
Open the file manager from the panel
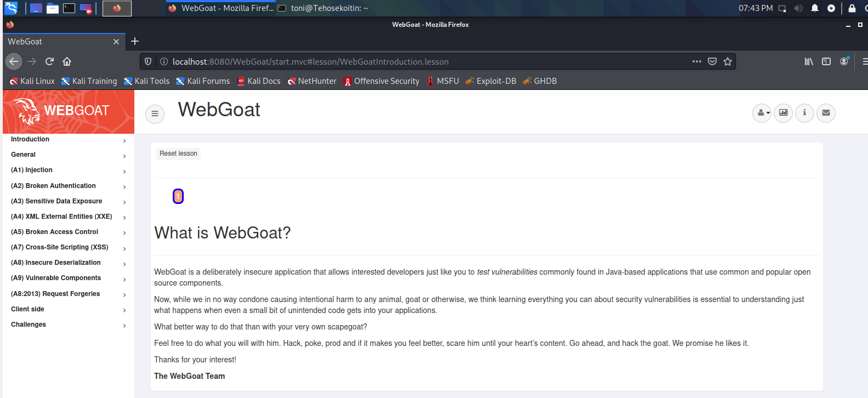point(53,8)
